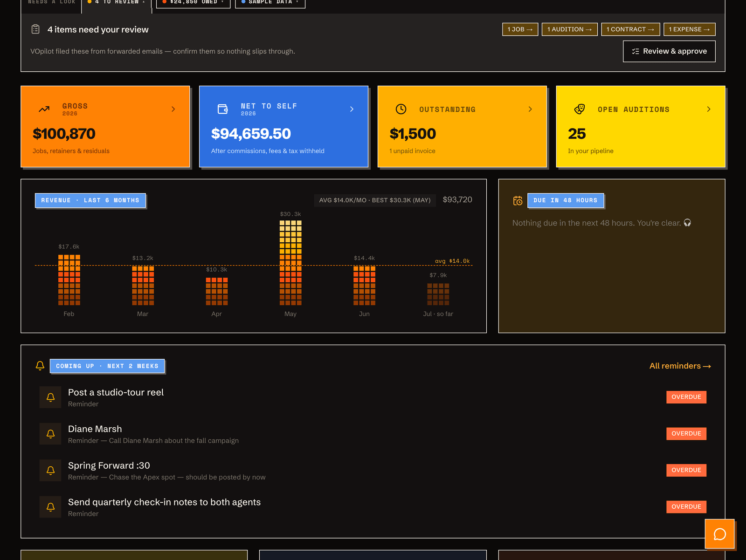Click the bell icon next to Coming Up
Viewport: 746px width, 560px height.
pyautogui.click(x=40, y=366)
